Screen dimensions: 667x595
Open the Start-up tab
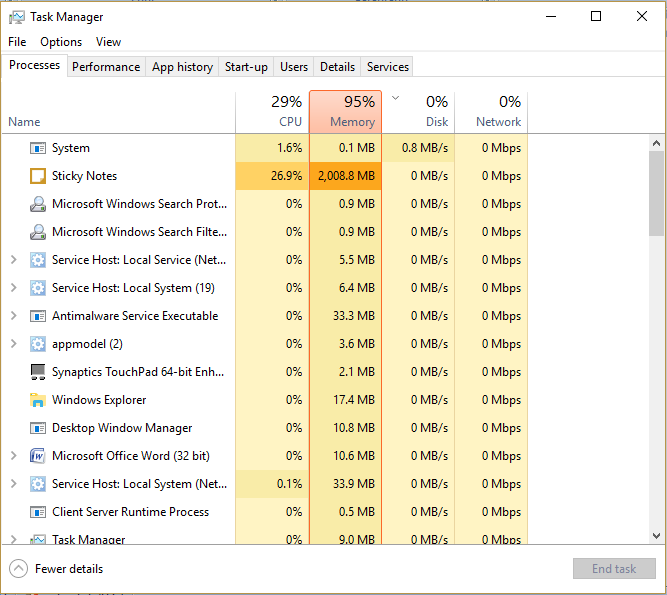point(246,67)
